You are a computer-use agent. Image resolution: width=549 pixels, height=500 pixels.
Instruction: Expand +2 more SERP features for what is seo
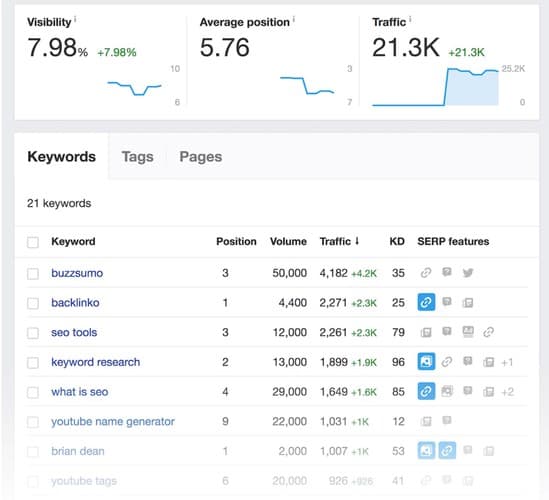(507, 392)
